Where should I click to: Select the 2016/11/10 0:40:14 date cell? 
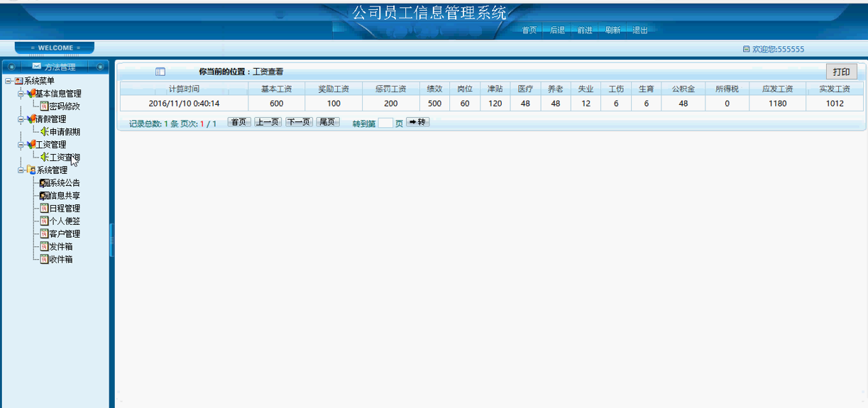(x=184, y=103)
